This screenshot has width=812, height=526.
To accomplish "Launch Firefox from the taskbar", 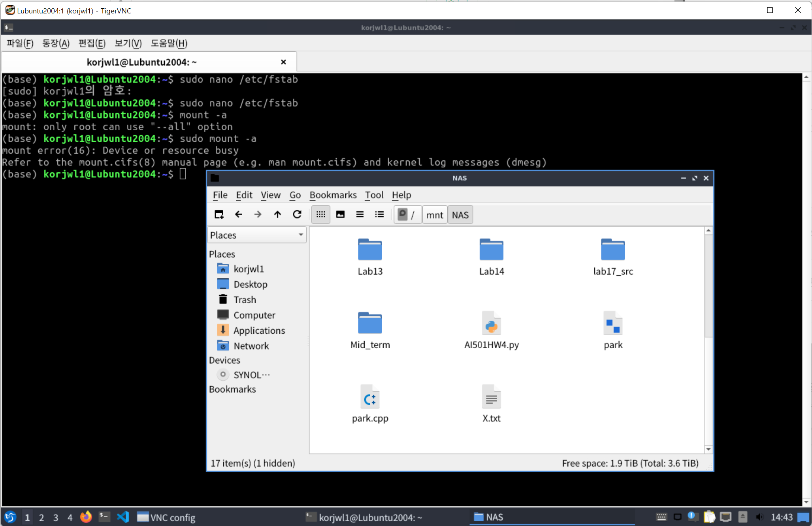I will (86, 517).
